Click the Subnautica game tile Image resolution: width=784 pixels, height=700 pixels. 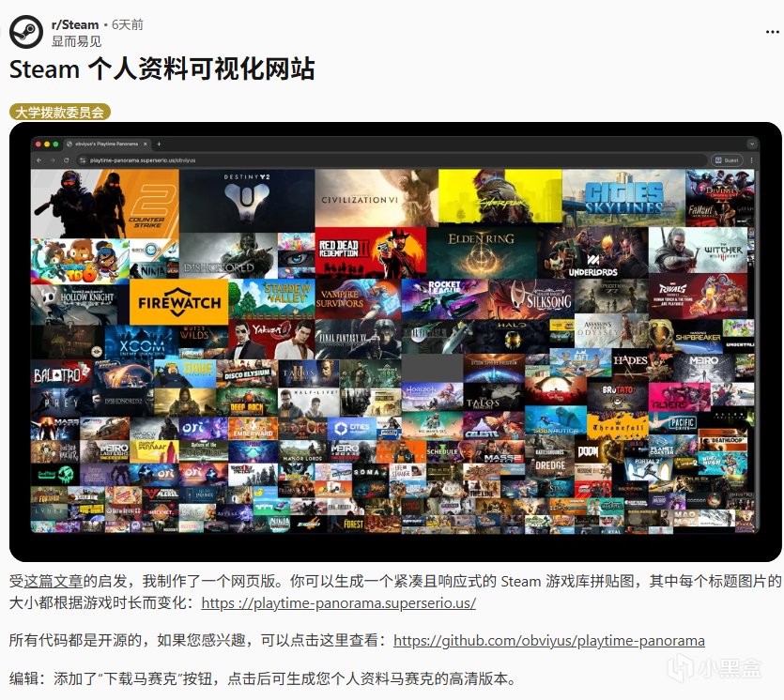click(x=556, y=420)
